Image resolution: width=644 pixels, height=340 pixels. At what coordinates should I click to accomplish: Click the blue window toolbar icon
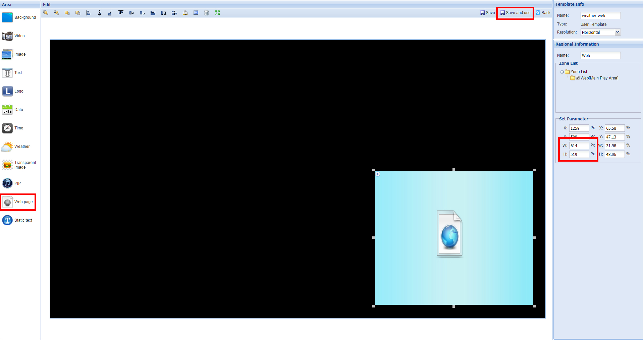[196, 13]
